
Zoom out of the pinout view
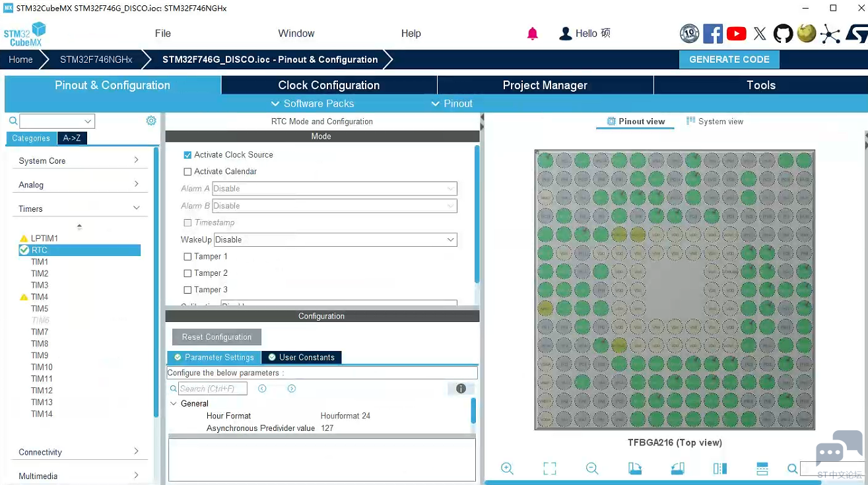click(592, 469)
